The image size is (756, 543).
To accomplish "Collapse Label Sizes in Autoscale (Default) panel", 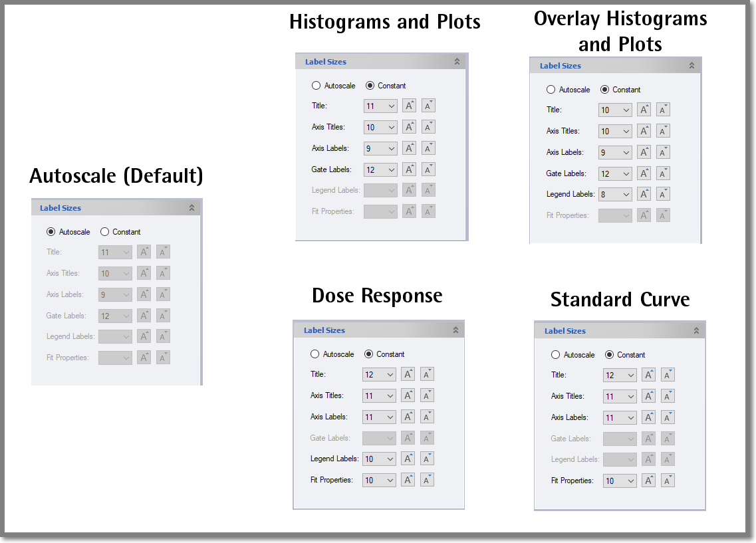I will (191, 207).
